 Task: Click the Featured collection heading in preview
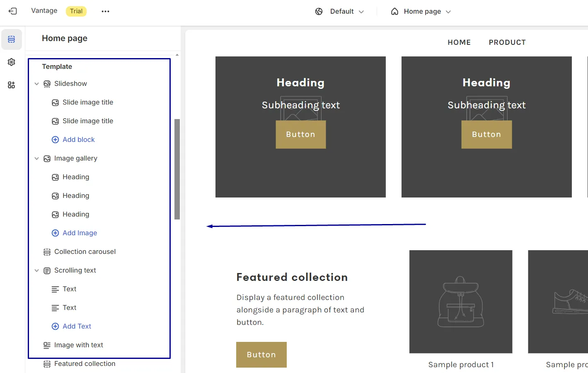click(x=292, y=277)
